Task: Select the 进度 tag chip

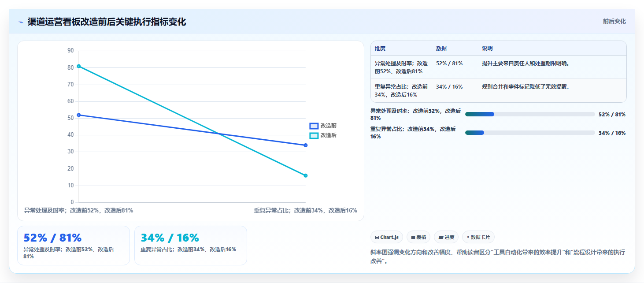Action: pyautogui.click(x=446, y=237)
